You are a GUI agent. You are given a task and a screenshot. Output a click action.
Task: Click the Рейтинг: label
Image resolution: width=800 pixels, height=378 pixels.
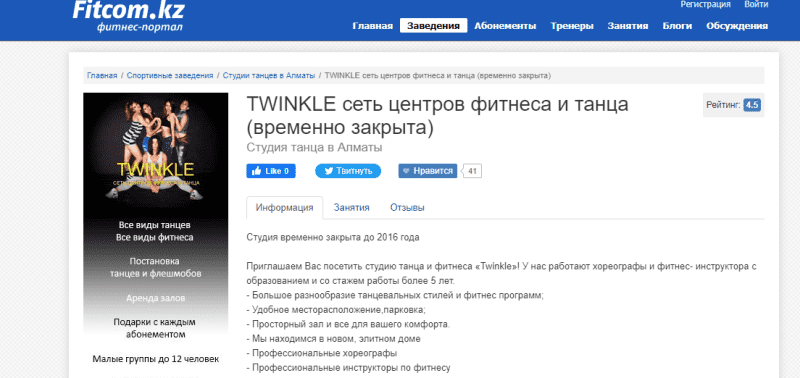click(x=723, y=105)
